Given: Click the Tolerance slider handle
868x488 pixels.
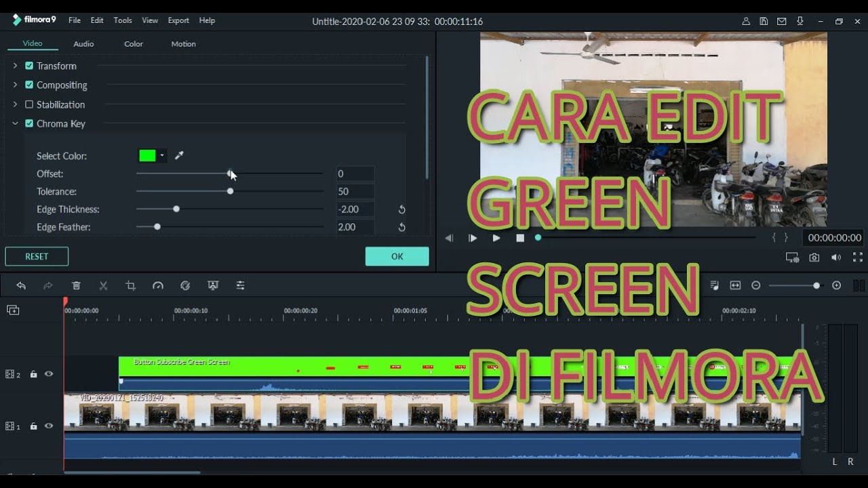Looking at the screenshot, I should (231, 191).
